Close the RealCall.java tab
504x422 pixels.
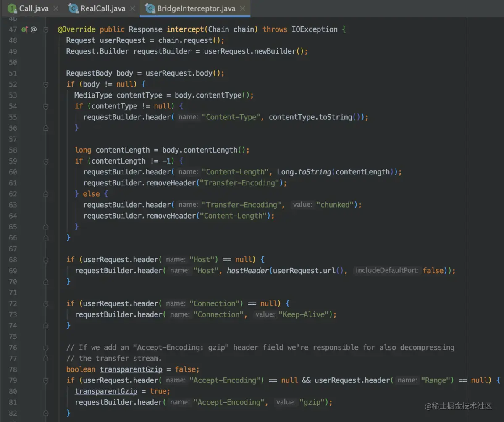[x=133, y=8]
